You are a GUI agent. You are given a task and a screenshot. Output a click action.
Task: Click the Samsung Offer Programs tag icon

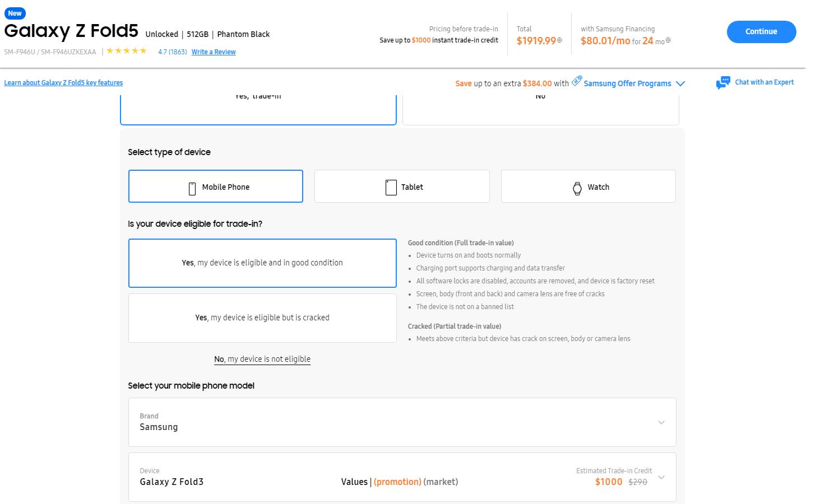577,81
